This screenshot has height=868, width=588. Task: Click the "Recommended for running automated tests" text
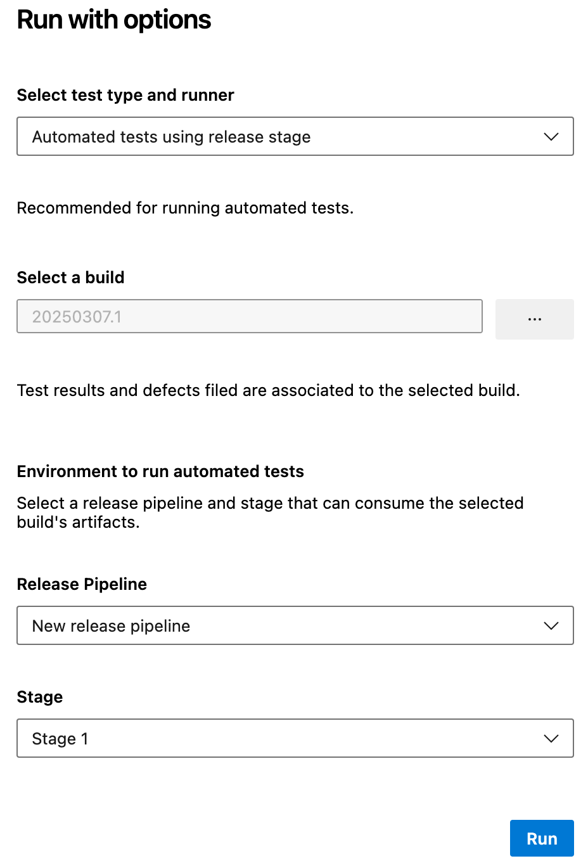coord(186,208)
